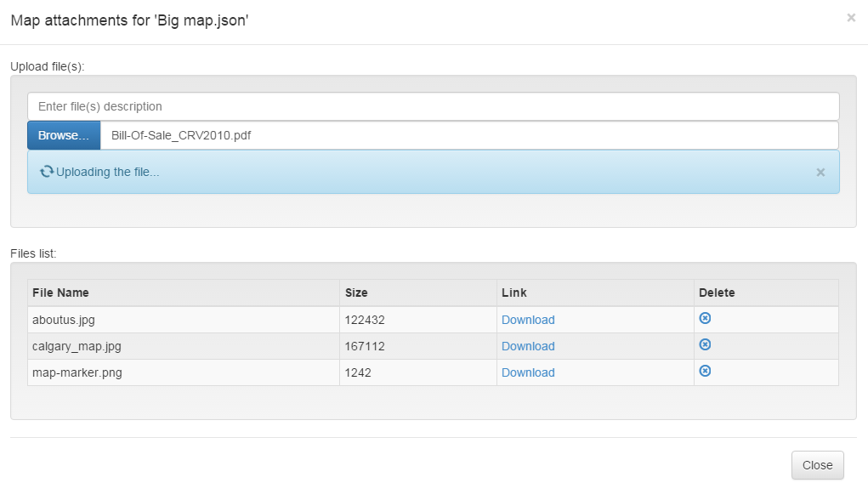Image resolution: width=868 pixels, height=500 pixels.
Task: Click the 1242 size value for map-marker.png
Action: coord(358,372)
